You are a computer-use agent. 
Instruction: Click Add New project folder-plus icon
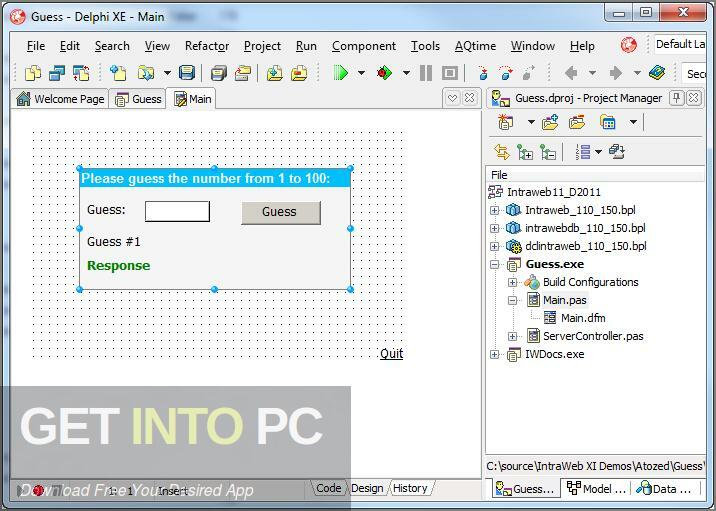click(x=550, y=122)
